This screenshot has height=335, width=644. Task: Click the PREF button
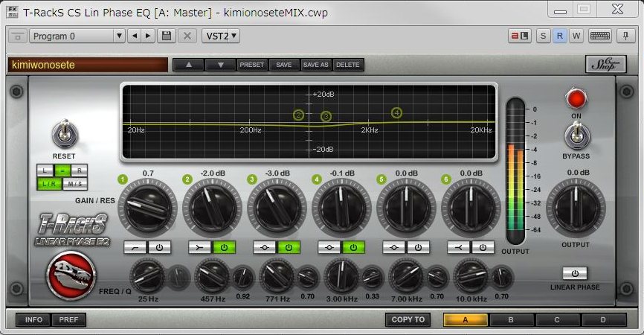(x=68, y=320)
